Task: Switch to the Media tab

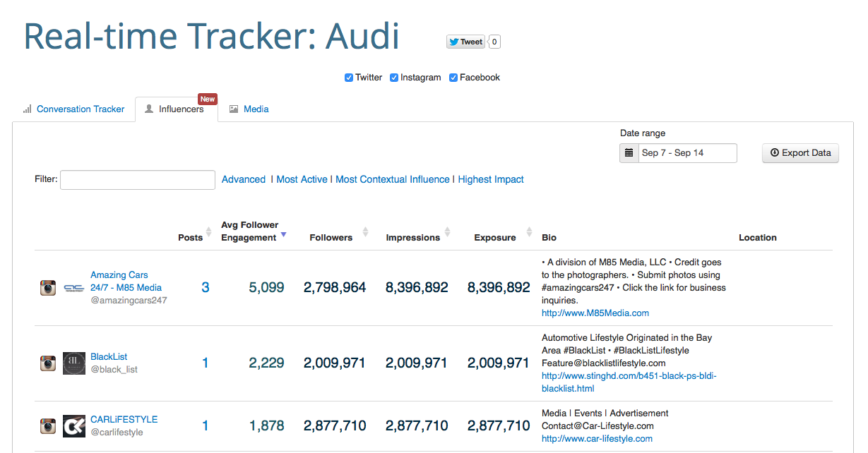Action: [x=249, y=109]
